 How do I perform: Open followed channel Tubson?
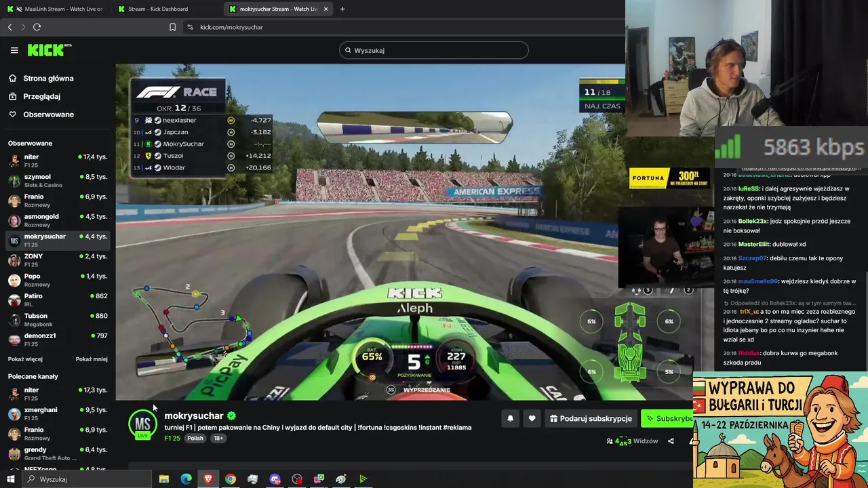[57, 320]
